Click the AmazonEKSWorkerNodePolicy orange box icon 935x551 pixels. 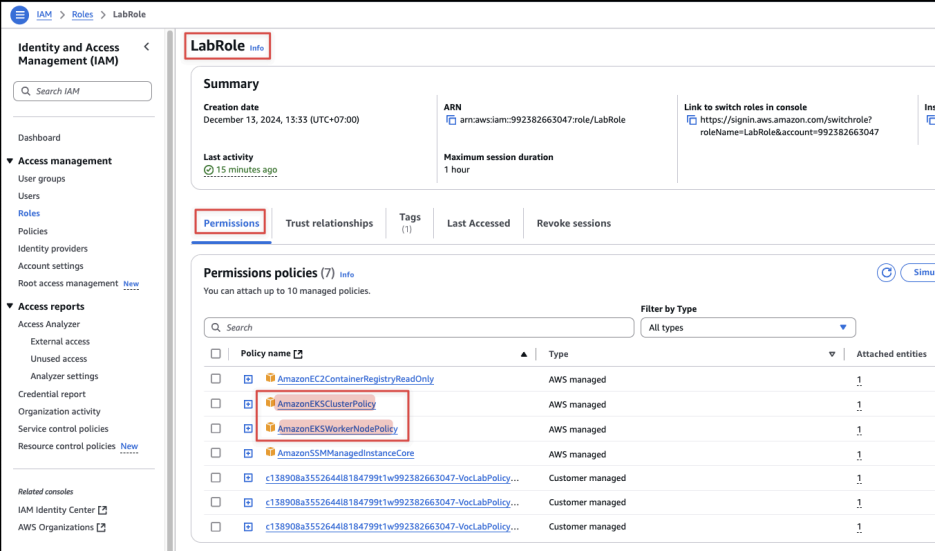tap(270, 428)
